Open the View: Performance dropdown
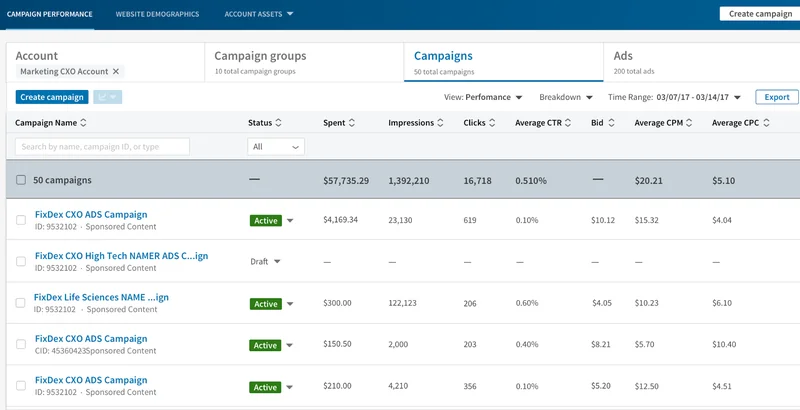 [x=483, y=97]
